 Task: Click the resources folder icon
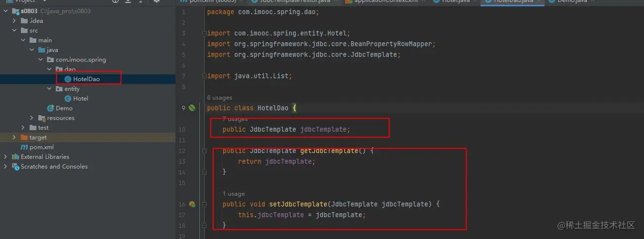(42, 118)
